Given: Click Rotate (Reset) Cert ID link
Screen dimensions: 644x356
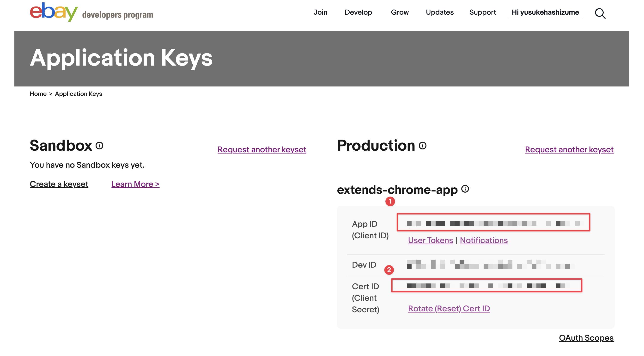Looking at the screenshot, I should pyautogui.click(x=449, y=308).
